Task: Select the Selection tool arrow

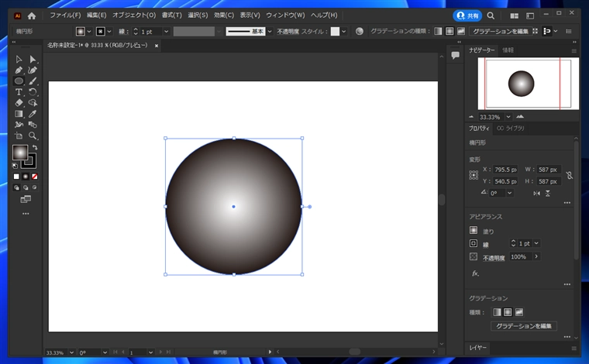Action: point(19,60)
